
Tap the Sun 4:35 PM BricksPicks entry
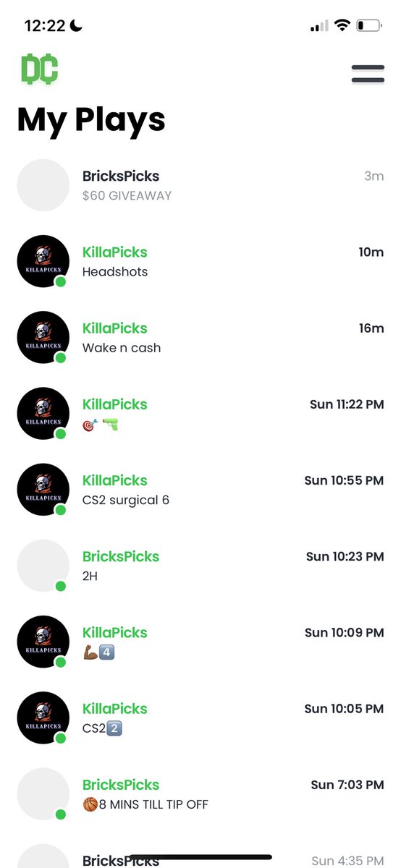(x=200, y=855)
